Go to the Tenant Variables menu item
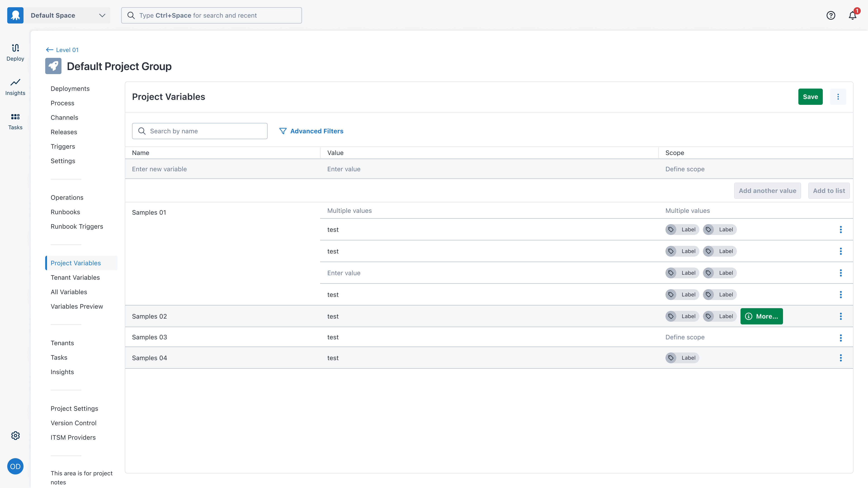 point(75,277)
